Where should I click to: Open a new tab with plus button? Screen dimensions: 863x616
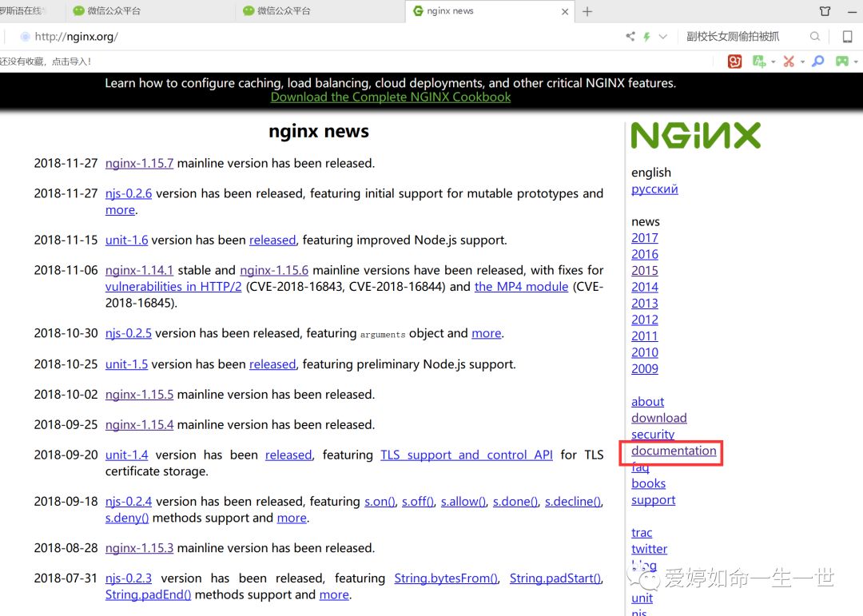tap(587, 11)
